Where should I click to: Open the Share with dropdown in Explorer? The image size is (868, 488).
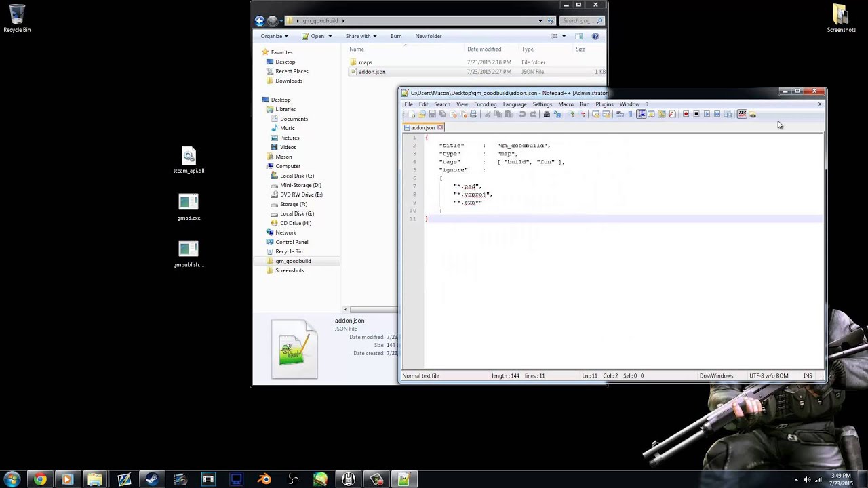point(361,36)
